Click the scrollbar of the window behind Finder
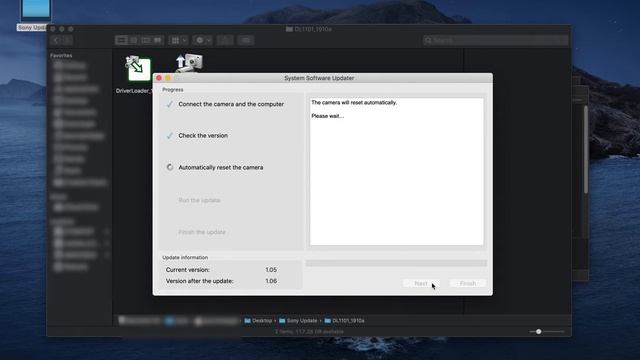 [x=586, y=149]
